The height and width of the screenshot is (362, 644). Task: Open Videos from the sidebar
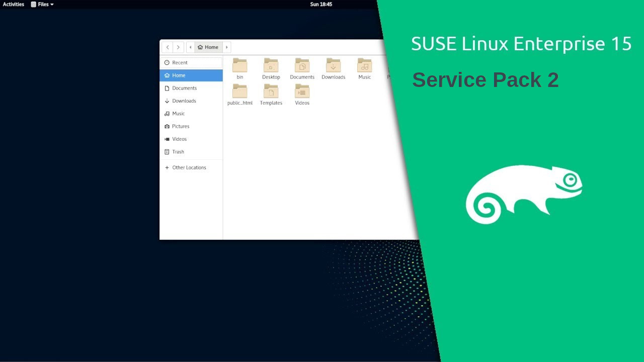(x=191, y=139)
